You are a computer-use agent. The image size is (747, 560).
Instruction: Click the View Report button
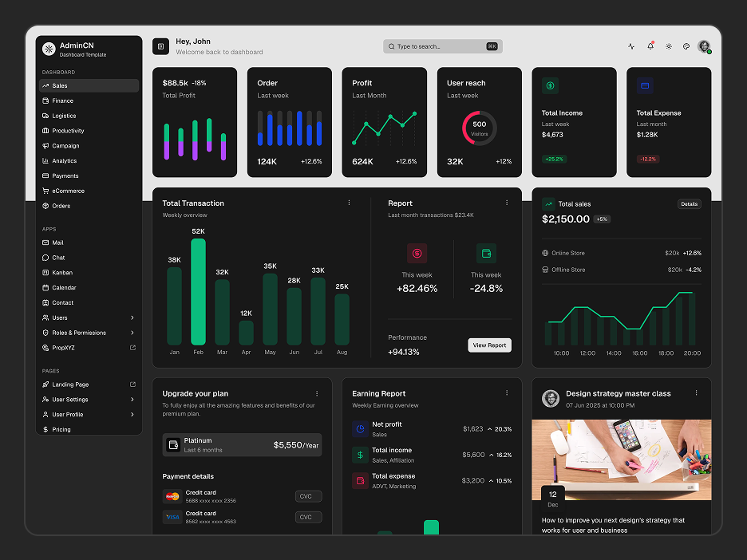point(489,345)
